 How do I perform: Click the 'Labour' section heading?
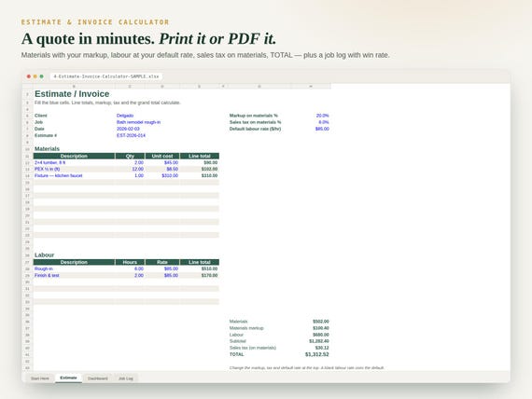pyautogui.click(x=44, y=255)
